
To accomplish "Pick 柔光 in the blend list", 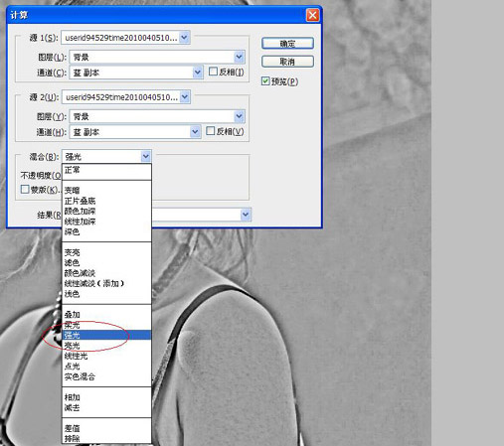I will (72, 325).
